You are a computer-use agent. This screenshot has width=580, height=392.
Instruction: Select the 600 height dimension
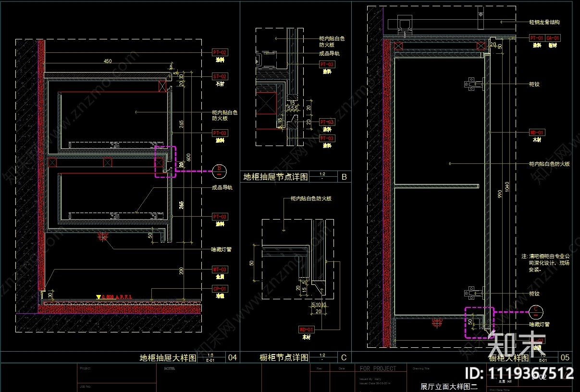188,157
